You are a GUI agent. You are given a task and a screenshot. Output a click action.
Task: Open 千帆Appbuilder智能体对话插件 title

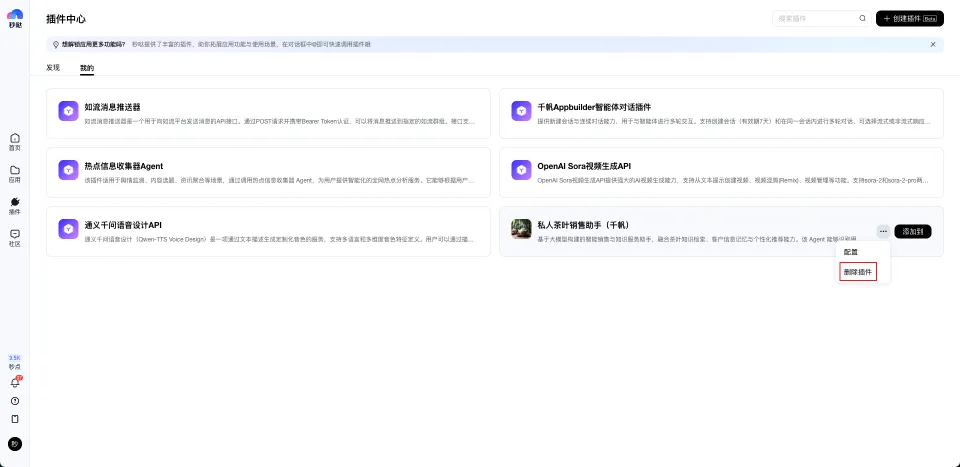coord(594,106)
